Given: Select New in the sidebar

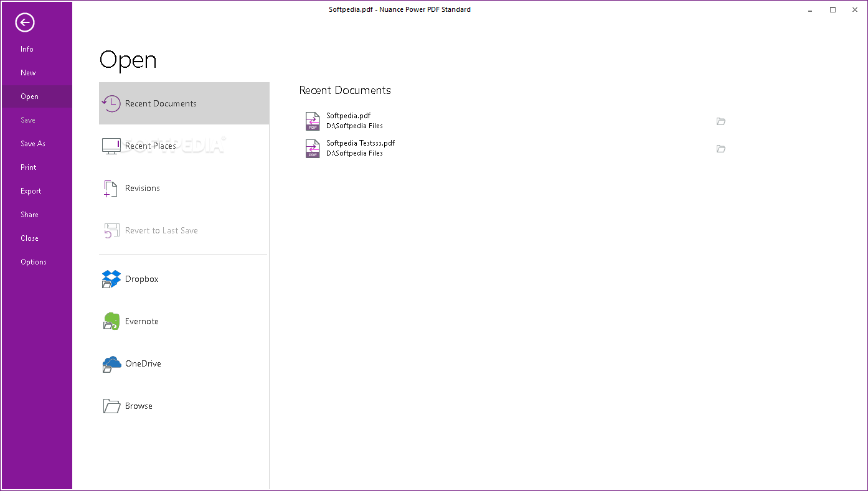Looking at the screenshot, I should pos(28,73).
